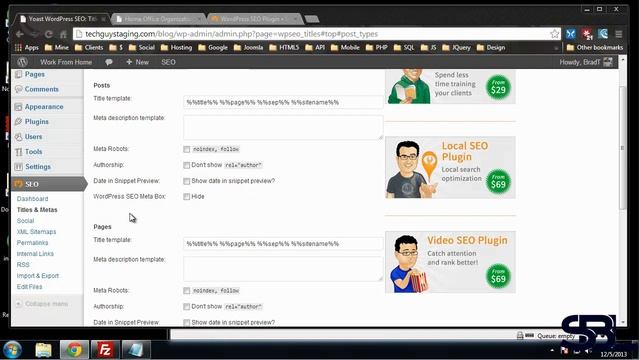Screen dimensions: 640x360
Task: Open SEO Dashboard submenu link
Action: pyautogui.click(x=32, y=199)
